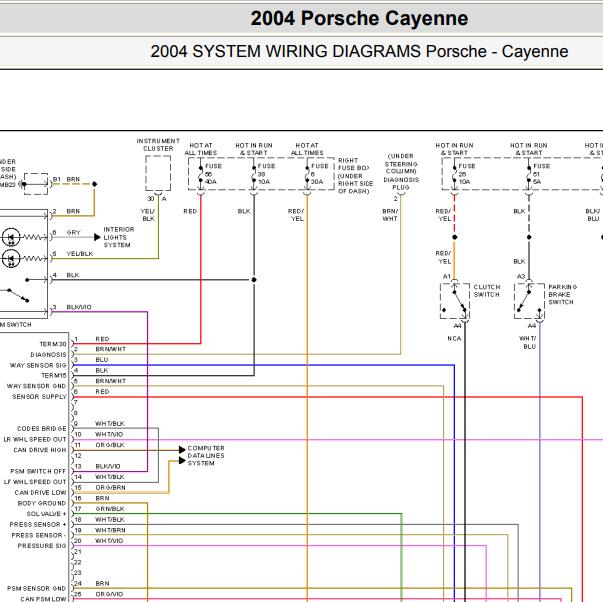Screen dimensions: 603x602
Task: Click the GRN/BLK wire label at pin 17
Action: coord(110,509)
